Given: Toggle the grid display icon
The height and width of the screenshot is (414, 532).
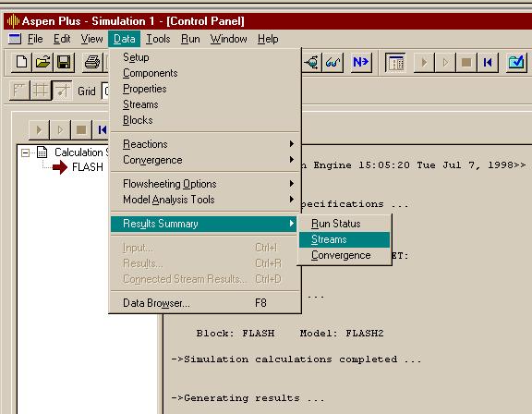Looking at the screenshot, I should pos(41,91).
